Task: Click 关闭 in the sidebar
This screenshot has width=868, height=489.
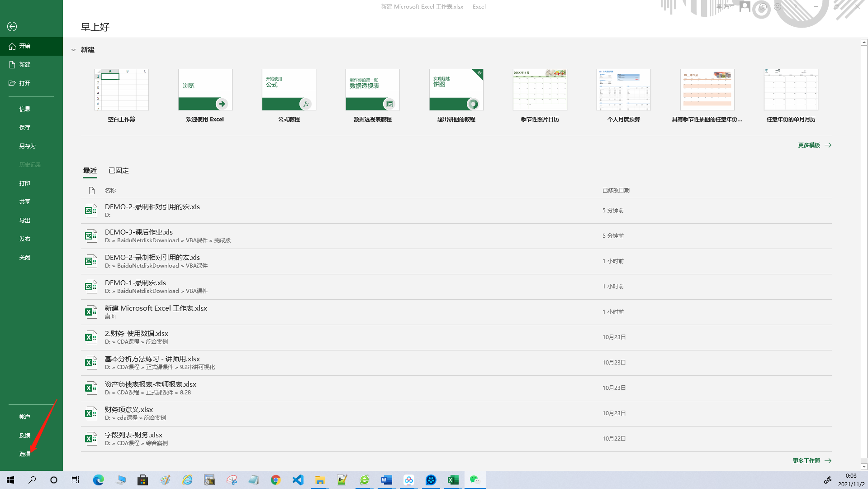Action: click(x=31, y=258)
